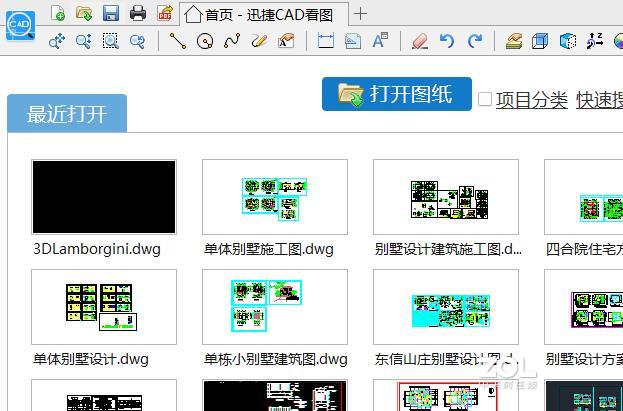Add a new tab with plus button
Screen dimensions: 623x411
coord(360,14)
